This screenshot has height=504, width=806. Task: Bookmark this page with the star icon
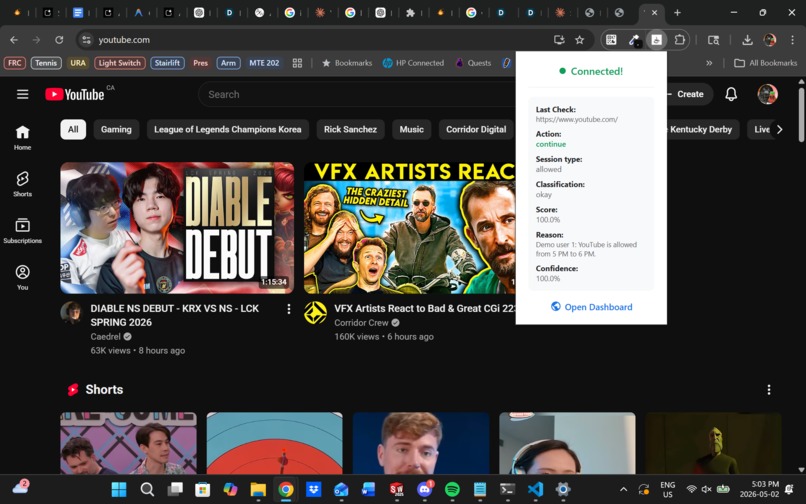[579, 40]
